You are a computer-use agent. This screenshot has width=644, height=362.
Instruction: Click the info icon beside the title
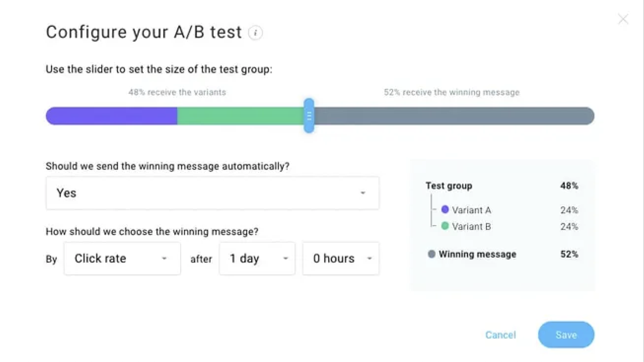255,33
